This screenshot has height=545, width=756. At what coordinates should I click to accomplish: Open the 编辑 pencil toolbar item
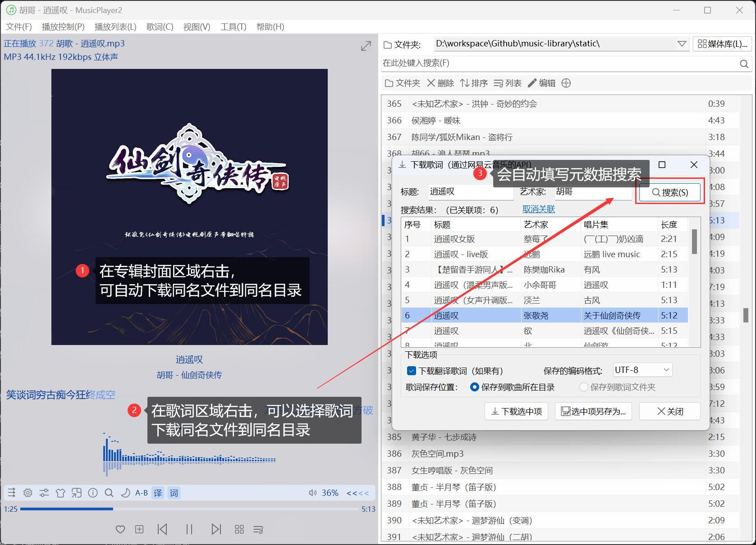pyautogui.click(x=541, y=83)
